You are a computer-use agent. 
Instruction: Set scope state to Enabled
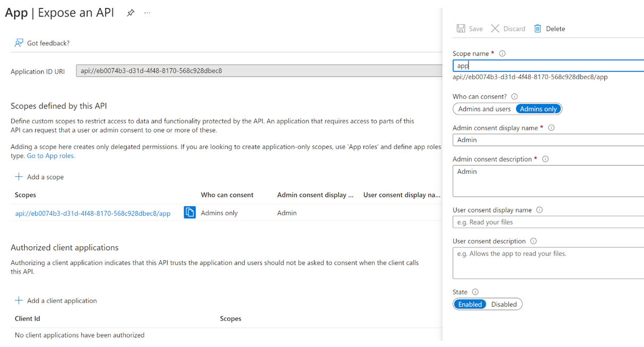[x=470, y=304]
